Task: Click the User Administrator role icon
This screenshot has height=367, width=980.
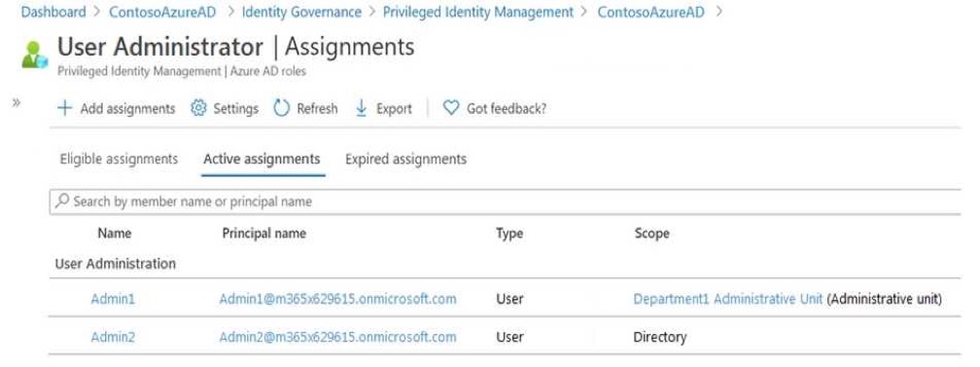Action: [34, 55]
